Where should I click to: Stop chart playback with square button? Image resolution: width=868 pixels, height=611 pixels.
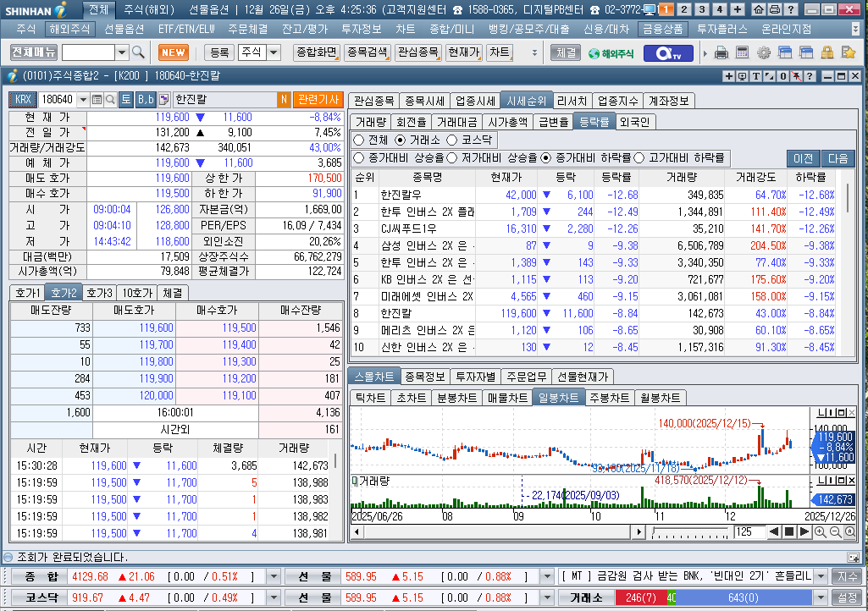point(789,531)
